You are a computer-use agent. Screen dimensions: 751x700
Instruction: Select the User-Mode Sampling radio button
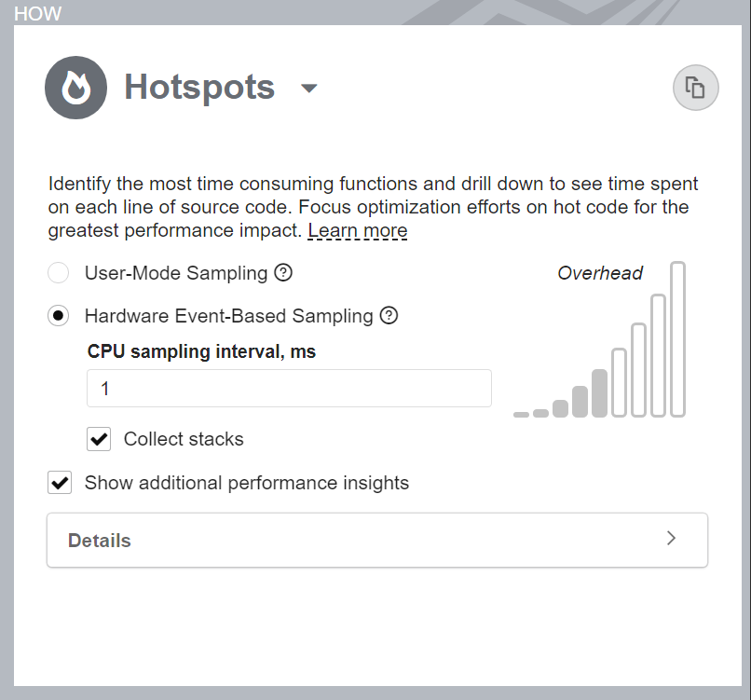[x=59, y=272]
